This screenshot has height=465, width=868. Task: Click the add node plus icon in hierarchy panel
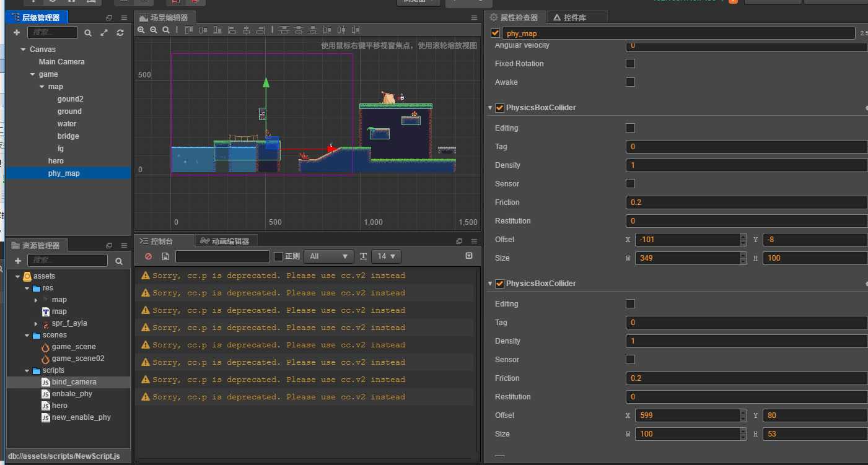[17, 32]
